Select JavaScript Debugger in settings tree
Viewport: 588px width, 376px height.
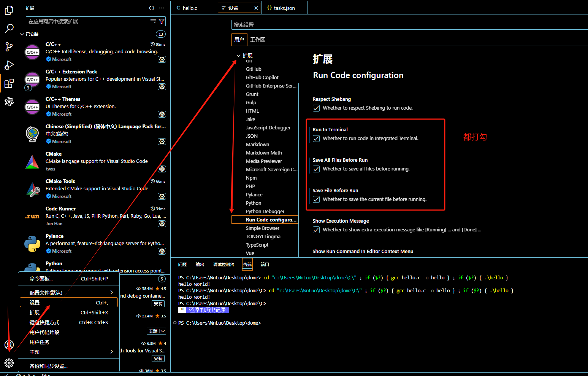coord(268,128)
